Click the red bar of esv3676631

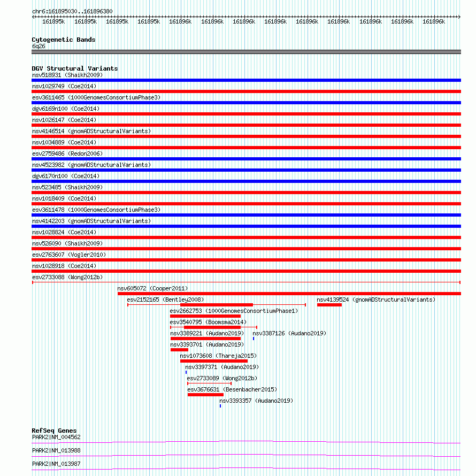coord(205,395)
